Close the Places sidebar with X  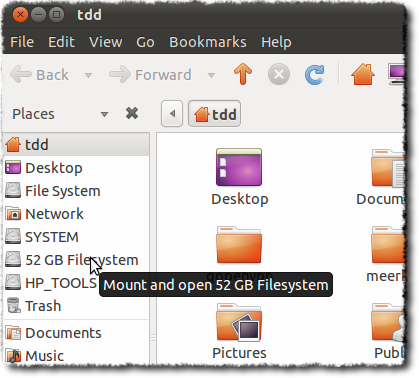click(132, 114)
